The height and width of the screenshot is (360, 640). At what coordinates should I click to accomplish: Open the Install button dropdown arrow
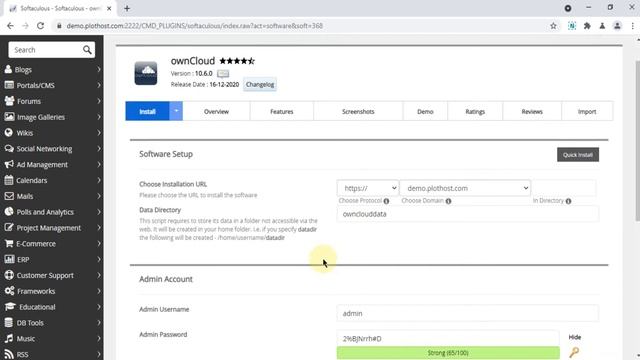coord(176,111)
